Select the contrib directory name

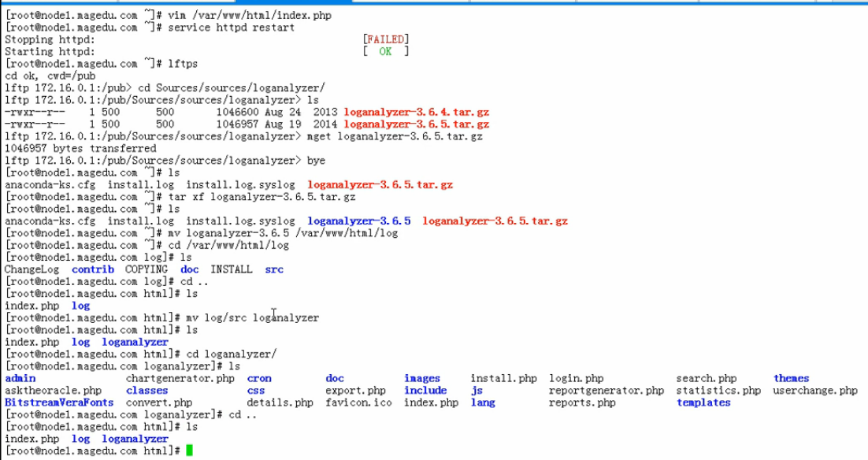pyautogui.click(x=93, y=269)
